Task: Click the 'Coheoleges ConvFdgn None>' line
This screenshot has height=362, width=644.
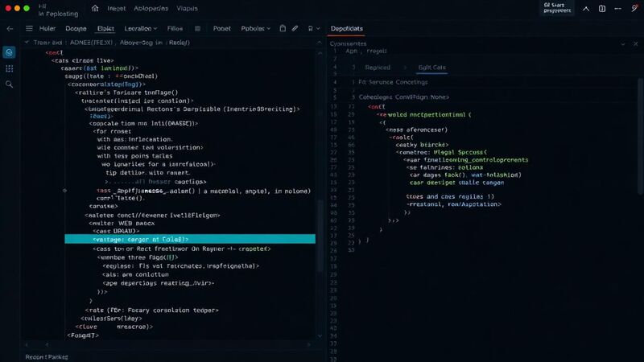Action: click(x=404, y=97)
